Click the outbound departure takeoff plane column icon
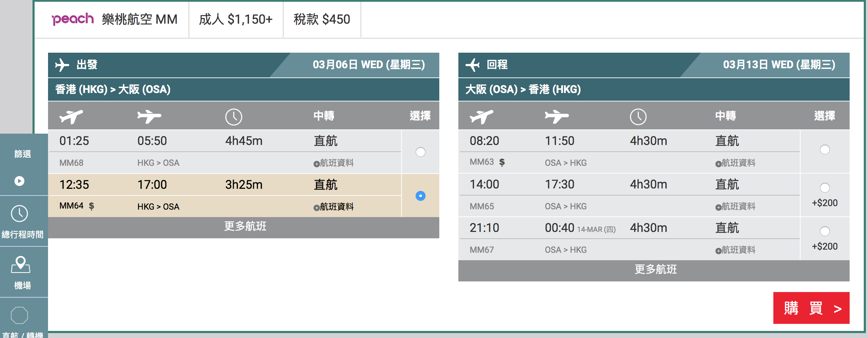Viewport: 868px width, 338px height. pos(71,116)
